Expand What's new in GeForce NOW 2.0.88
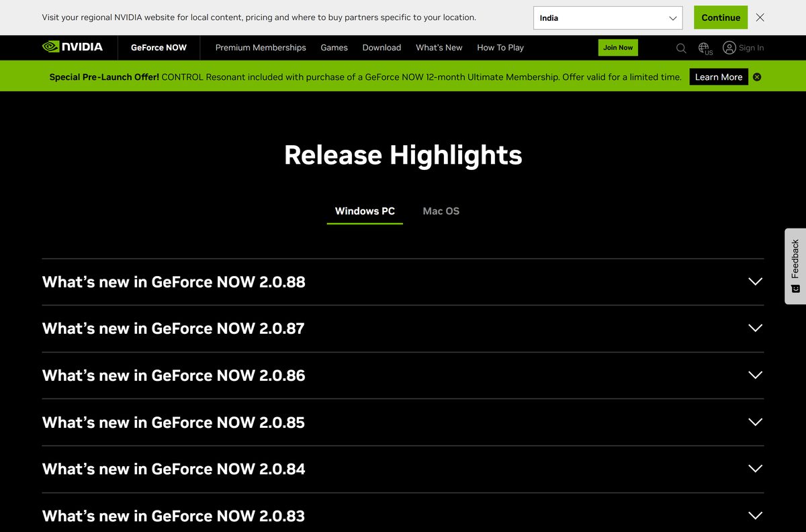The height and width of the screenshot is (532, 806). click(403, 282)
